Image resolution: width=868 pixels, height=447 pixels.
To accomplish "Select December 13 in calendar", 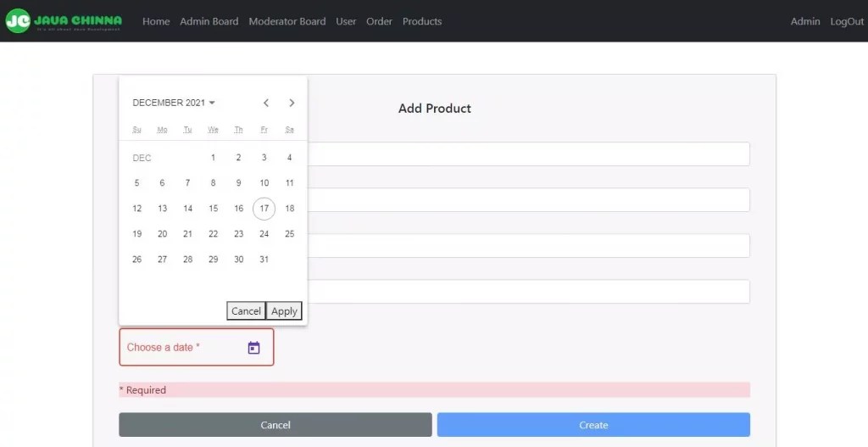I will coord(162,209).
